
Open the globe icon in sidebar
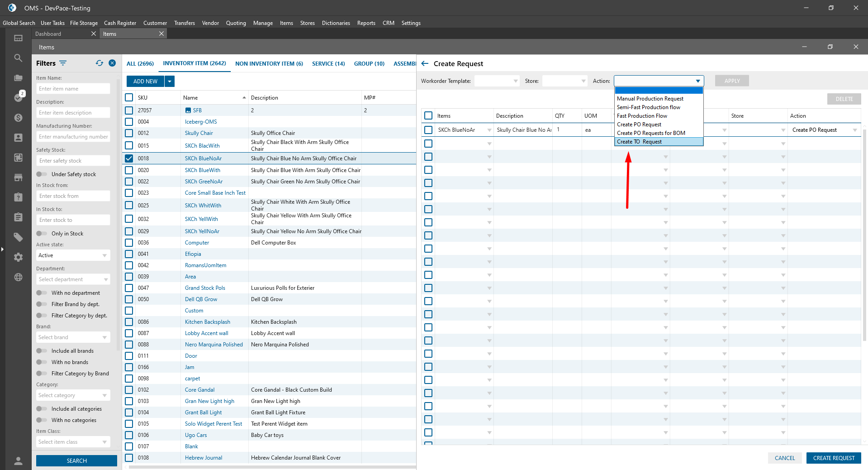click(x=18, y=277)
